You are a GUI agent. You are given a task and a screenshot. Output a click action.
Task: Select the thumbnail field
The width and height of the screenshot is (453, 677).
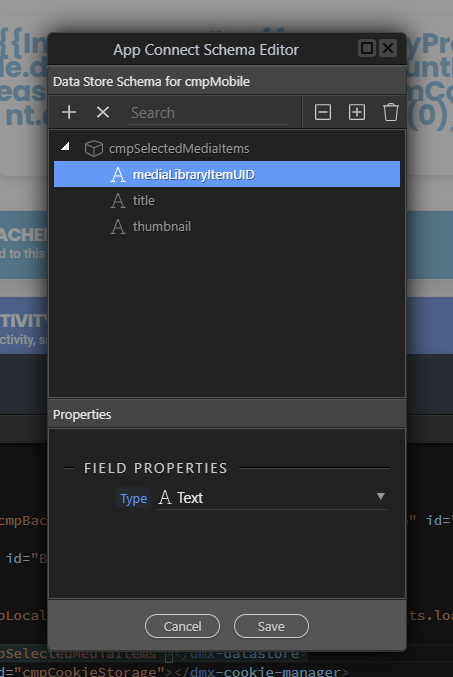click(x=227, y=227)
